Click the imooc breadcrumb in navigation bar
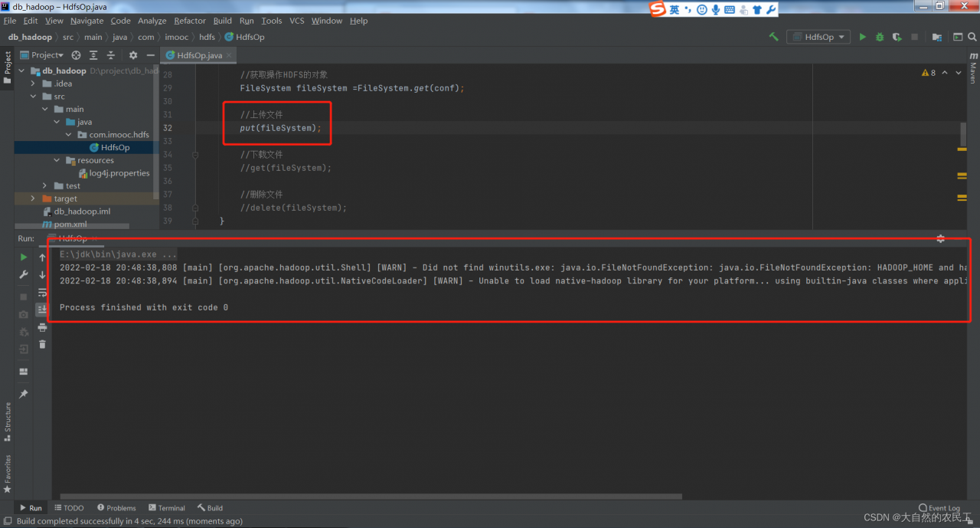 177,37
